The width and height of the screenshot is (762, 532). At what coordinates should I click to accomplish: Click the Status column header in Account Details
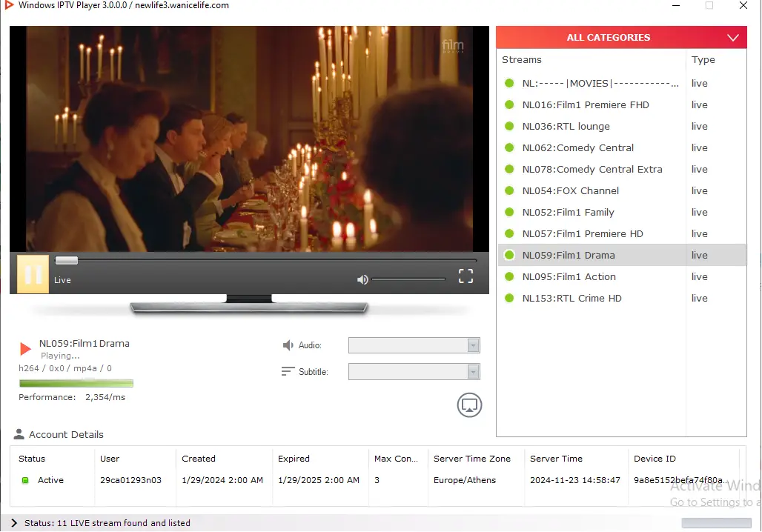pyautogui.click(x=32, y=458)
